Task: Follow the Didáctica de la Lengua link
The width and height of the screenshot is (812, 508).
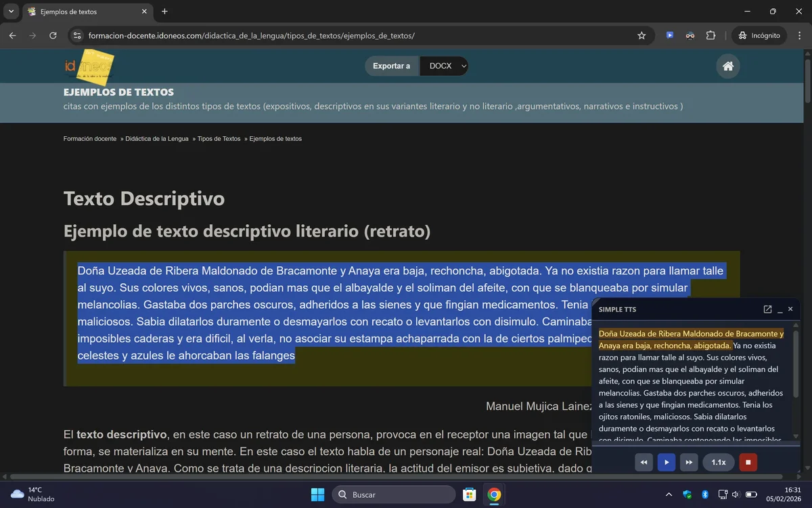Action: [x=156, y=138]
